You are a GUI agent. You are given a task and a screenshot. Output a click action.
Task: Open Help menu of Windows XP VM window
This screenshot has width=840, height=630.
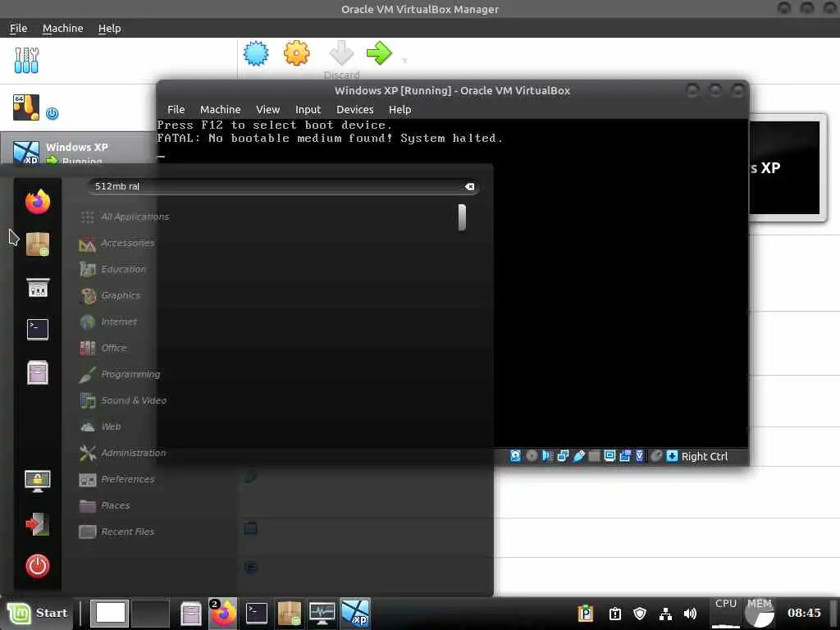[399, 109]
